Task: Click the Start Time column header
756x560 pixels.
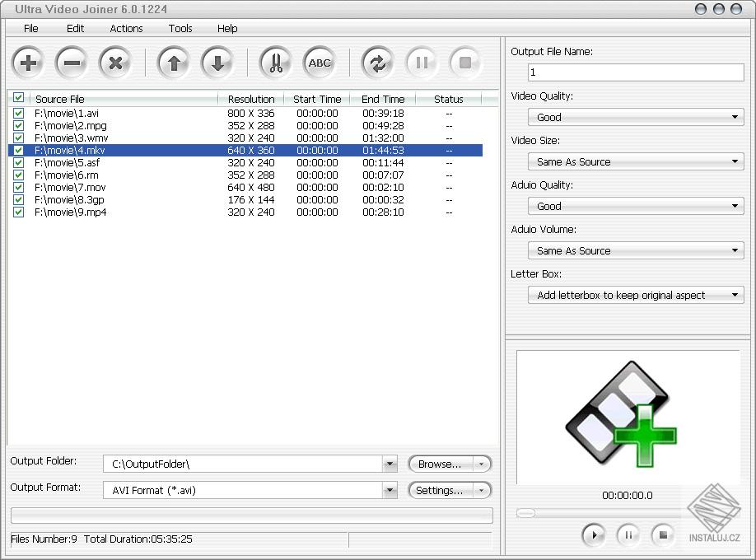Action: 317,99
